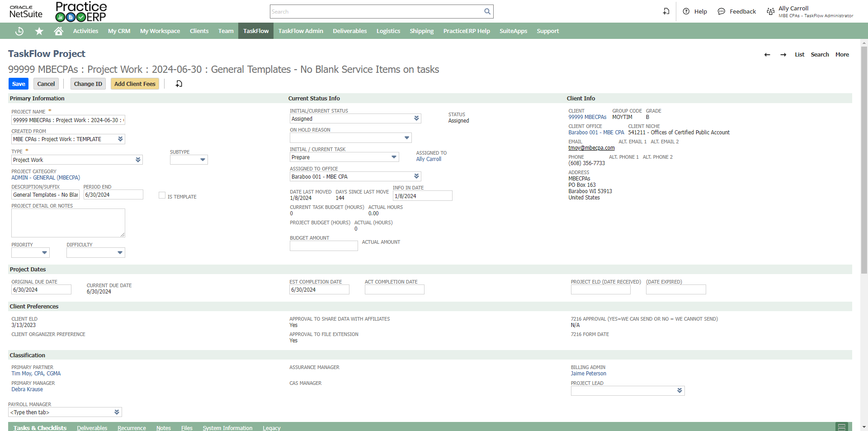Click the Period End date field

pyautogui.click(x=113, y=195)
